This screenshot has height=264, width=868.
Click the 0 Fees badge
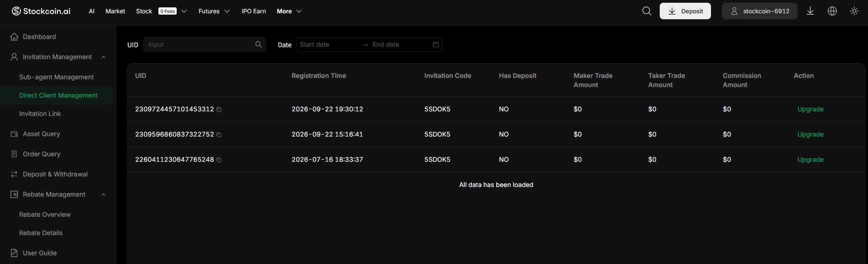[168, 11]
